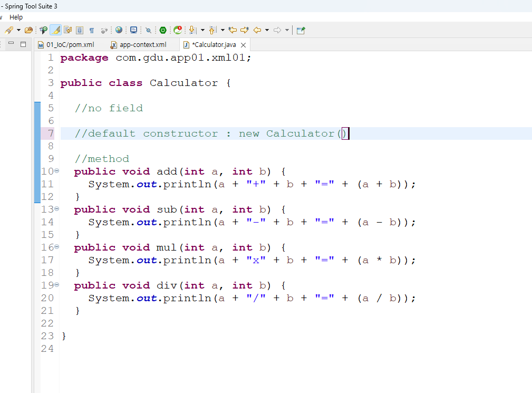Click the 'mul' method name

pos(167,248)
